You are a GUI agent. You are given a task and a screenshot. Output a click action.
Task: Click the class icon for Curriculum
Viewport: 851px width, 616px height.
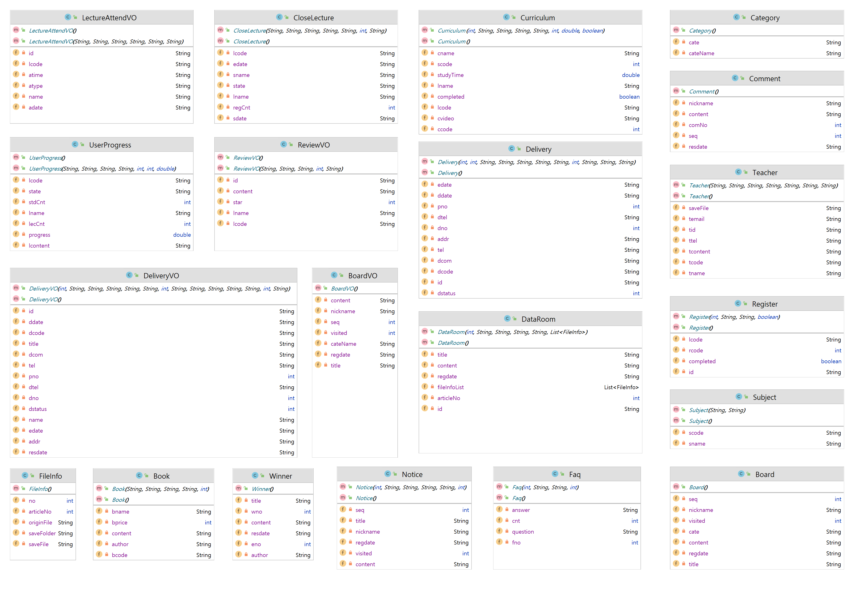click(506, 17)
